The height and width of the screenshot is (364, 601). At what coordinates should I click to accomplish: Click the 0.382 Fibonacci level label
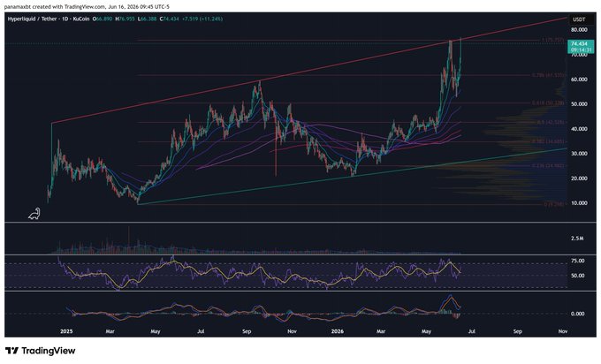tap(548, 141)
